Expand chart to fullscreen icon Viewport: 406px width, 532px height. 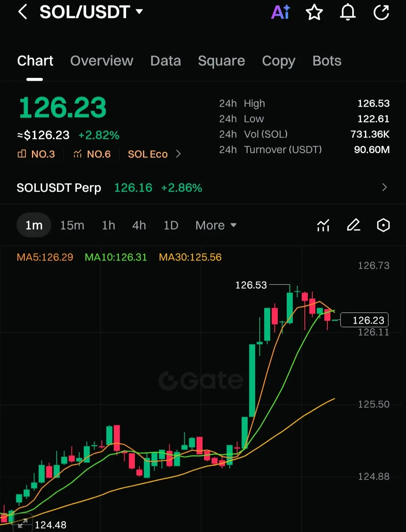(x=23, y=523)
